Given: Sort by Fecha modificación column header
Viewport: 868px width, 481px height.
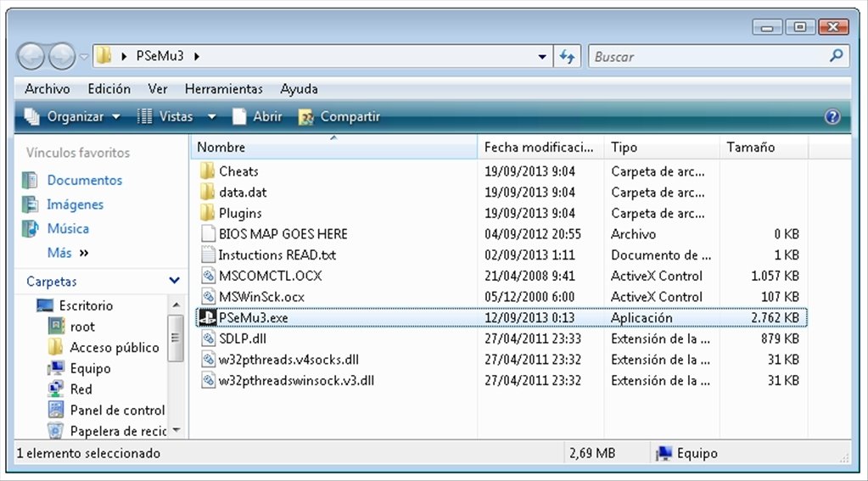Looking at the screenshot, I should tap(540, 148).
